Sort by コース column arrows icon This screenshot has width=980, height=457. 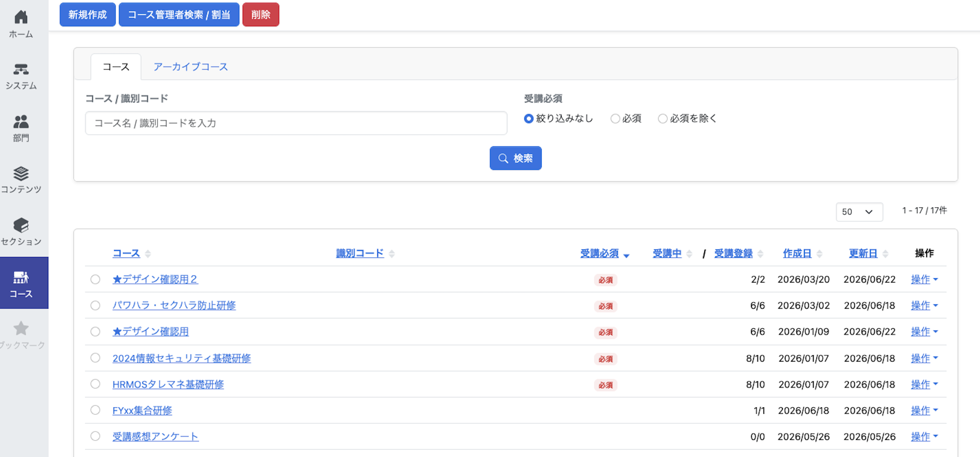(148, 254)
